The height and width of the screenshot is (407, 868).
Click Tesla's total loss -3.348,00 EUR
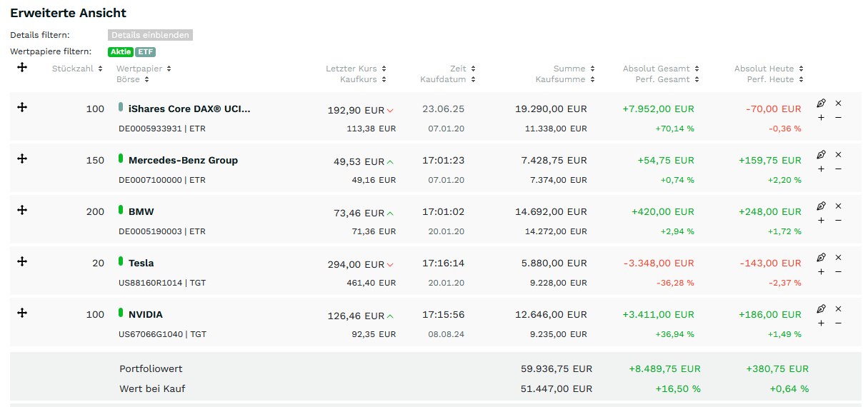659,263
